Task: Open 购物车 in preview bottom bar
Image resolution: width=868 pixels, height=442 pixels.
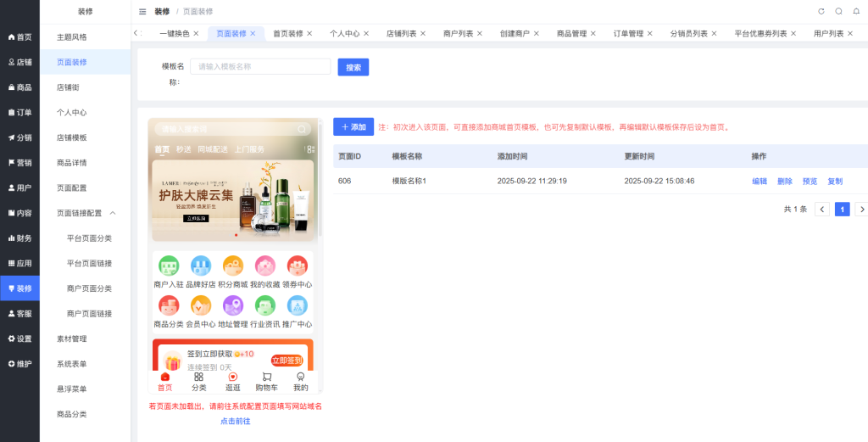Action: [x=267, y=382]
